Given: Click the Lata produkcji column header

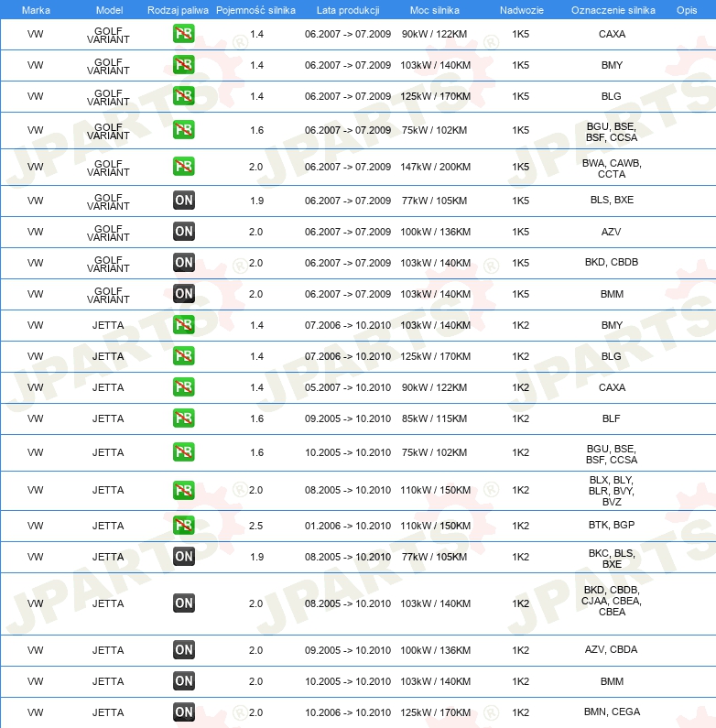Looking at the screenshot, I should (348, 10).
